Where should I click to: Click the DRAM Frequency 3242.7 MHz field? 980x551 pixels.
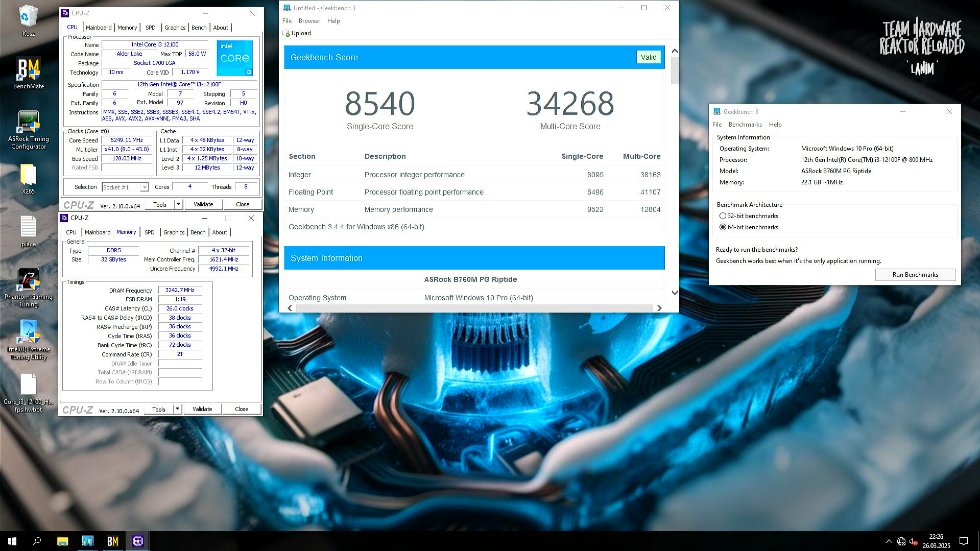coord(180,290)
